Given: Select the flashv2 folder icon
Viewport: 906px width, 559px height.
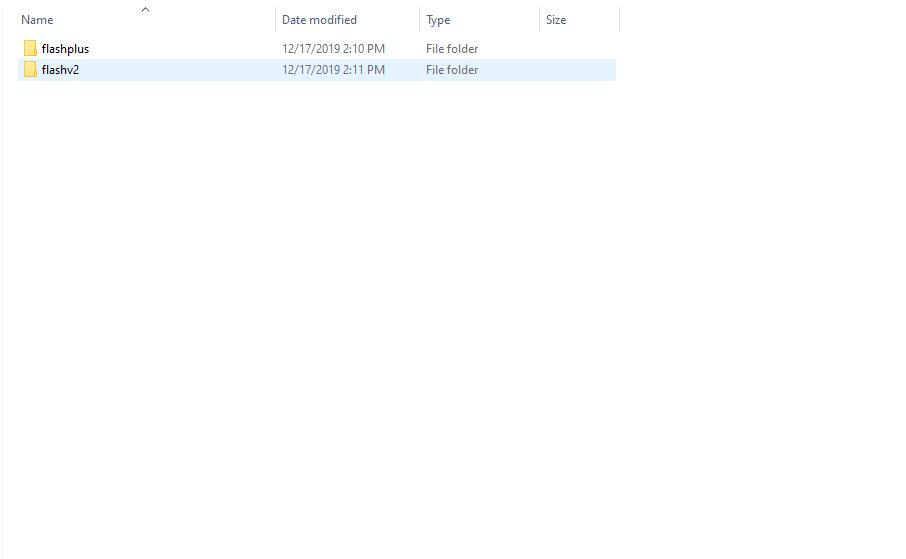Looking at the screenshot, I should [x=31, y=69].
